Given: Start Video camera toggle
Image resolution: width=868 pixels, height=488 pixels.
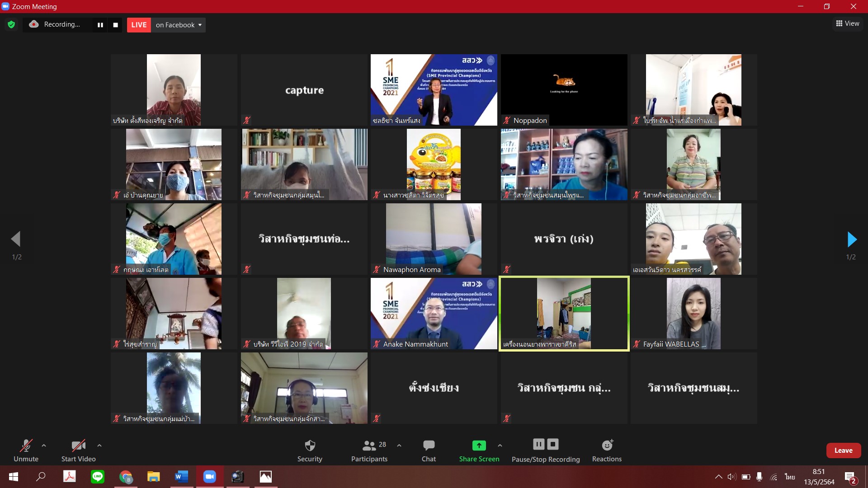Looking at the screenshot, I should (78, 450).
